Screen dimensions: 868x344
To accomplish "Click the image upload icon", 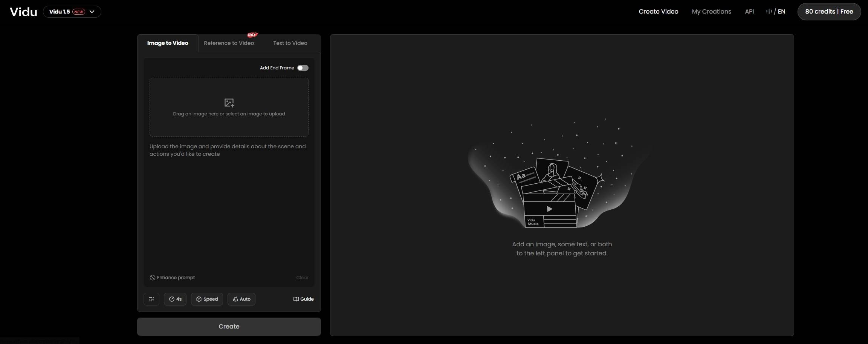I will click(x=229, y=103).
